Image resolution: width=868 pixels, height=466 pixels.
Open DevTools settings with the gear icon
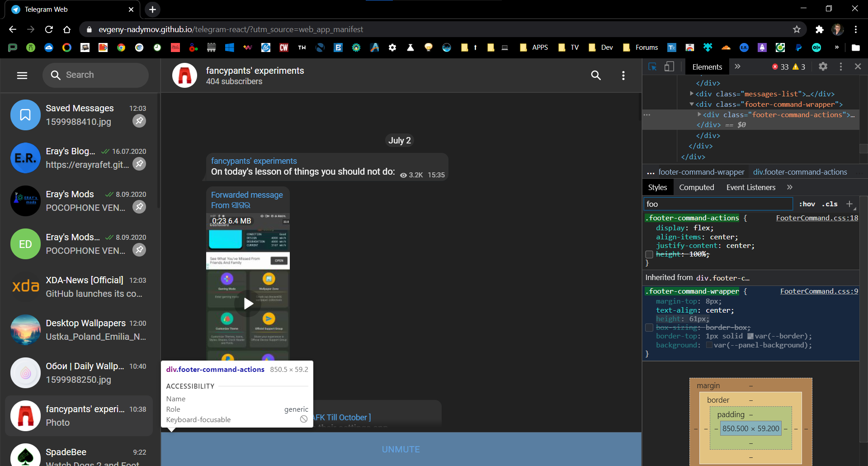click(823, 67)
